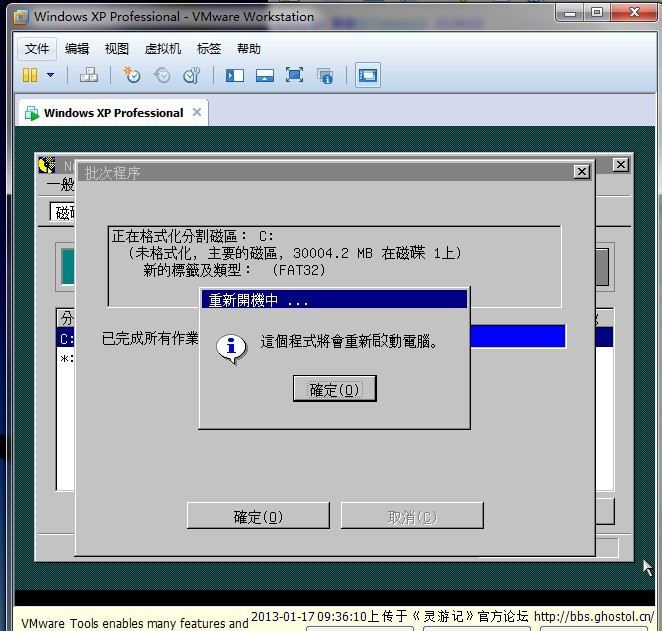Click the send Ctrl+Alt+Del toolbar icon
Image resolution: width=662 pixels, height=631 pixels.
tap(88, 75)
